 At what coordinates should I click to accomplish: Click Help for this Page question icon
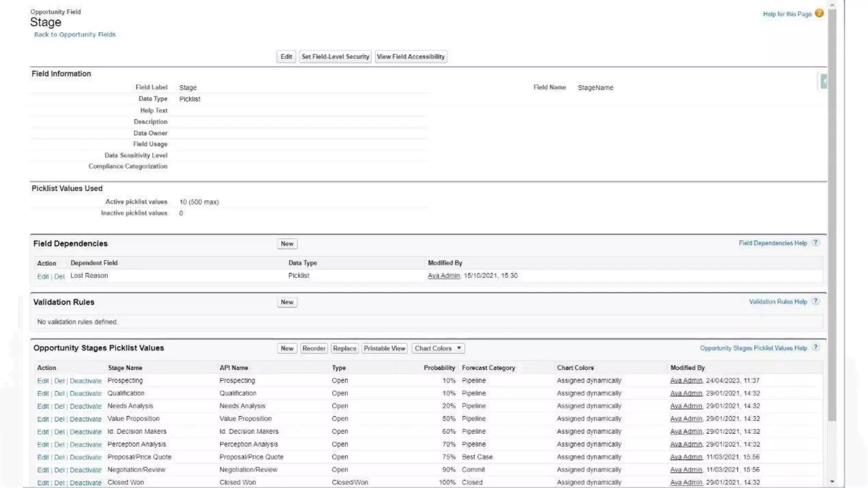pos(819,14)
